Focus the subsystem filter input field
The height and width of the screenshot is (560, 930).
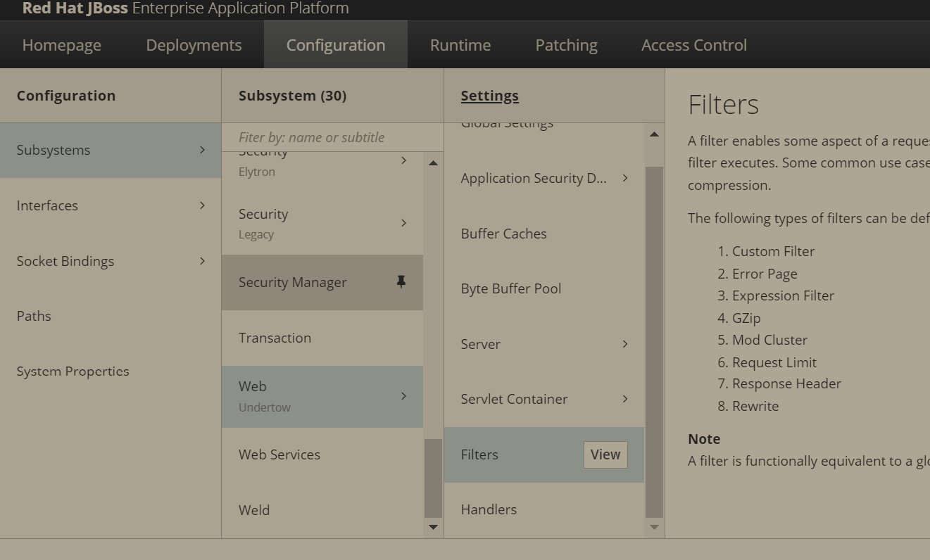[332, 137]
